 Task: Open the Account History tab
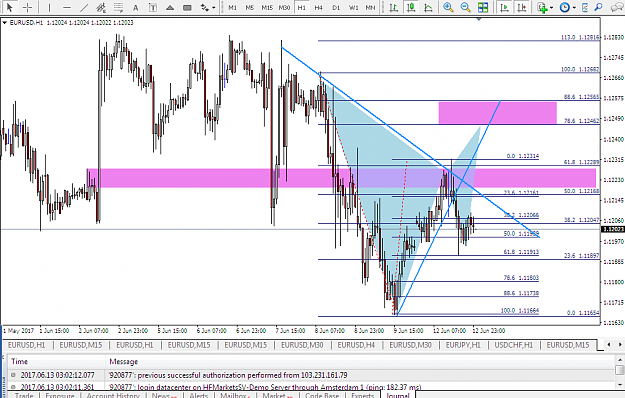click(x=113, y=395)
